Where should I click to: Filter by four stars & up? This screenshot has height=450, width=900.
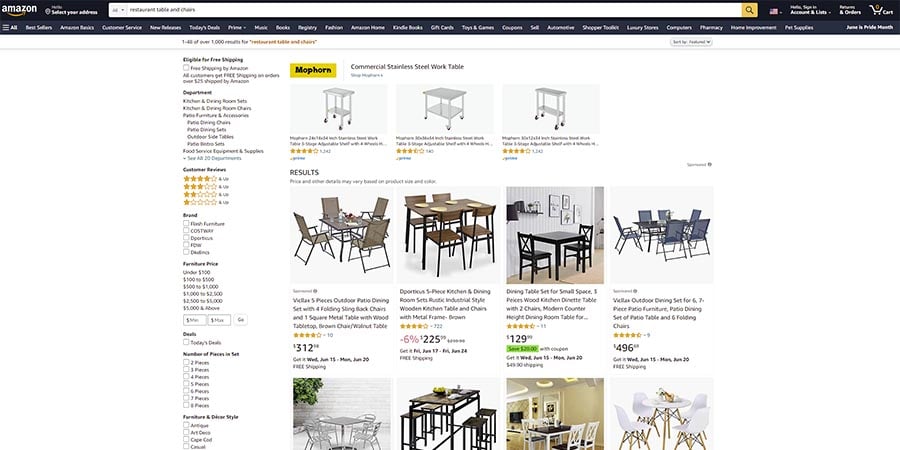pyautogui.click(x=205, y=179)
